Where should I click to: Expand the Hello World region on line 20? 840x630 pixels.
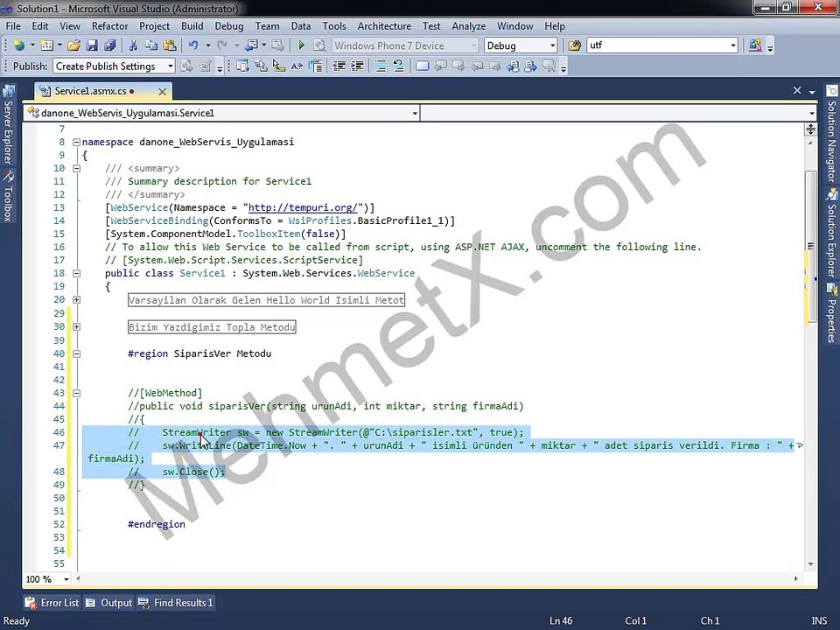pos(77,300)
